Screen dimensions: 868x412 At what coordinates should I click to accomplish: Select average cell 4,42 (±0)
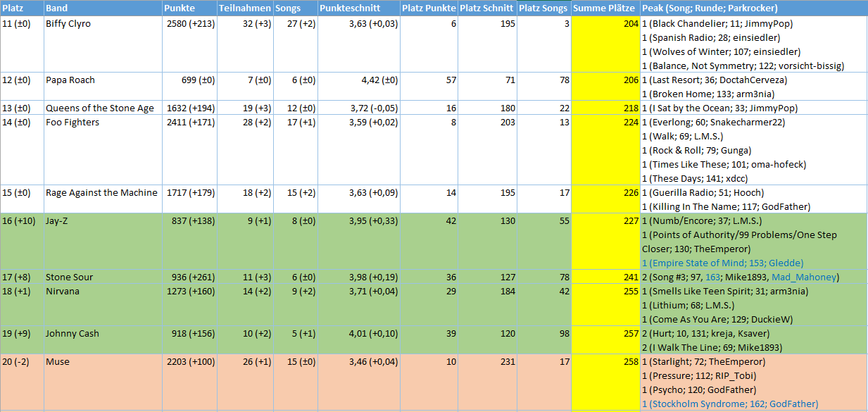tap(358, 87)
